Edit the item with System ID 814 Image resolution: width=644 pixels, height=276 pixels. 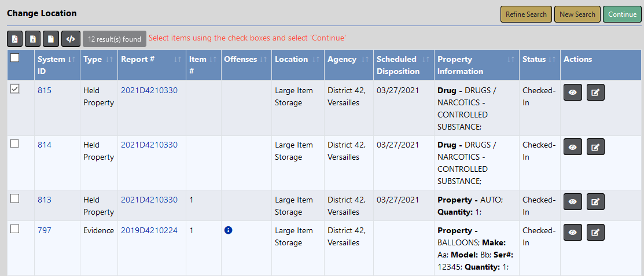coord(595,147)
